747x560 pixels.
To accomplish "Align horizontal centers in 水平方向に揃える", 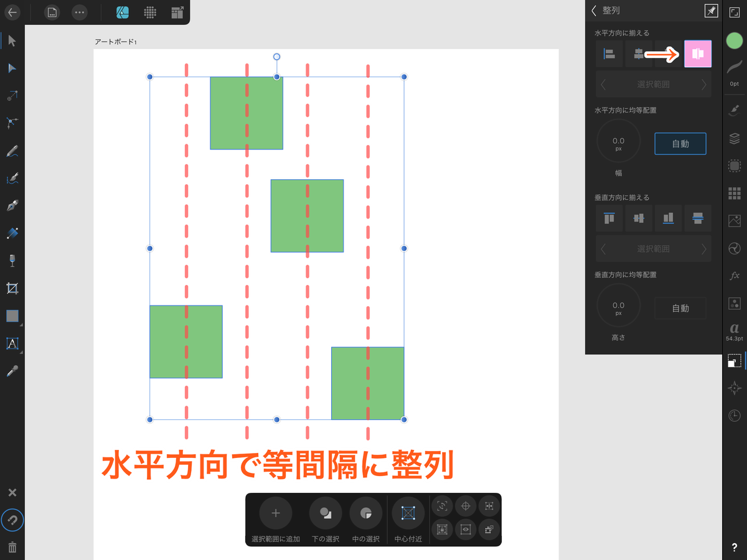I will [x=639, y=54].
